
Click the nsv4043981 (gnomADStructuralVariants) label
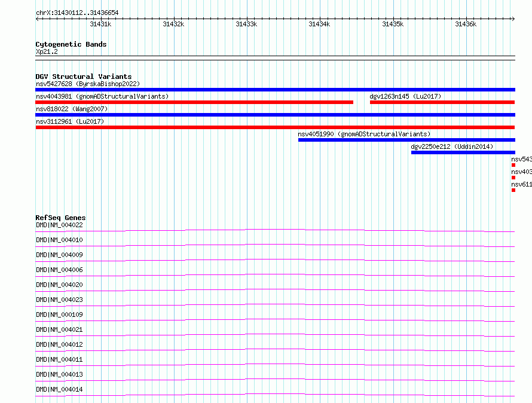click(102, 96)
